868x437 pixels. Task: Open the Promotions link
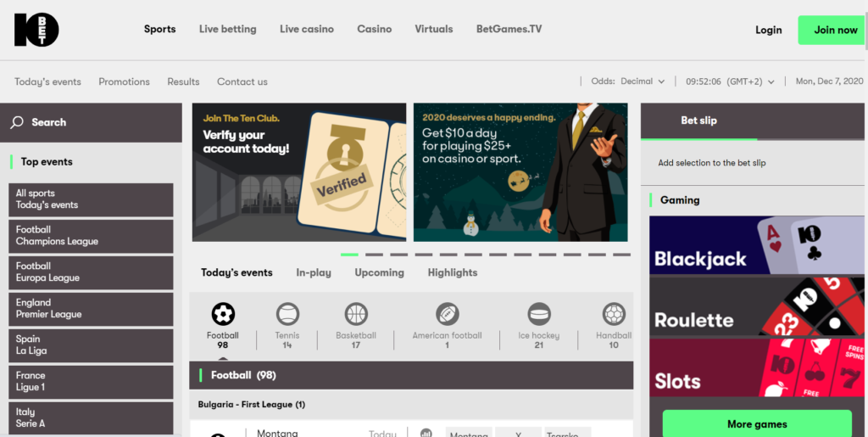click(x=124, y=82)
